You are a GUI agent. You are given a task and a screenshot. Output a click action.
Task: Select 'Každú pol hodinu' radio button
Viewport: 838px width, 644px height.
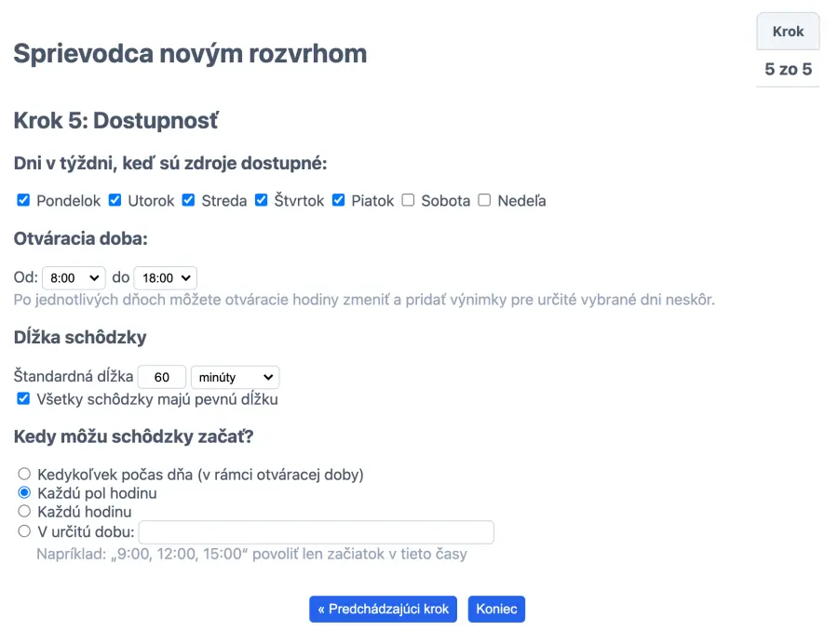tap(24, 492)
